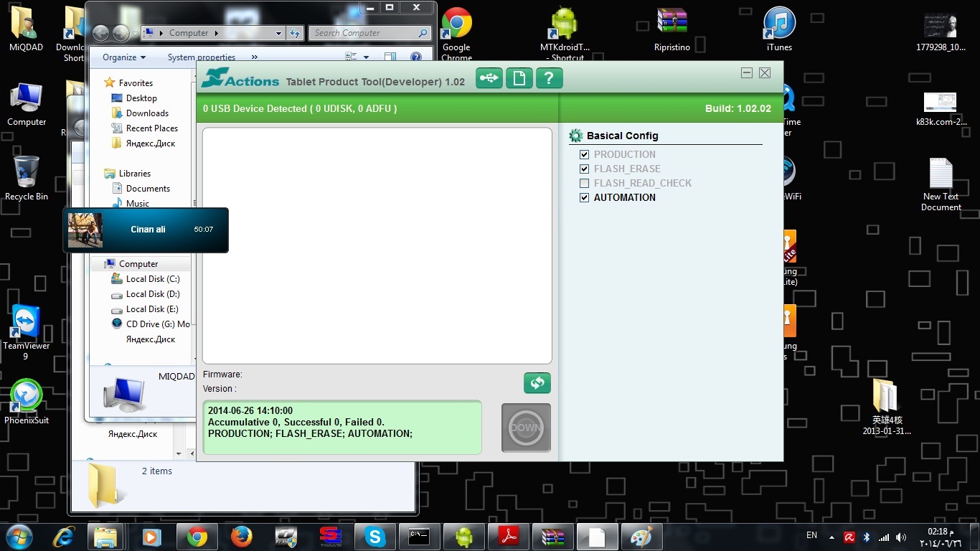Open iTunes desktop icon

coord(779,30)
